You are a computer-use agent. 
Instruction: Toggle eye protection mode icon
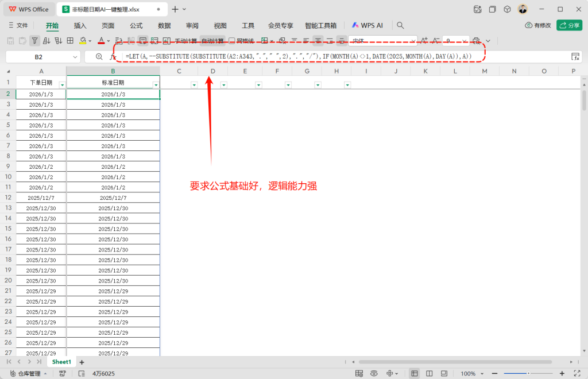[374, 373]
